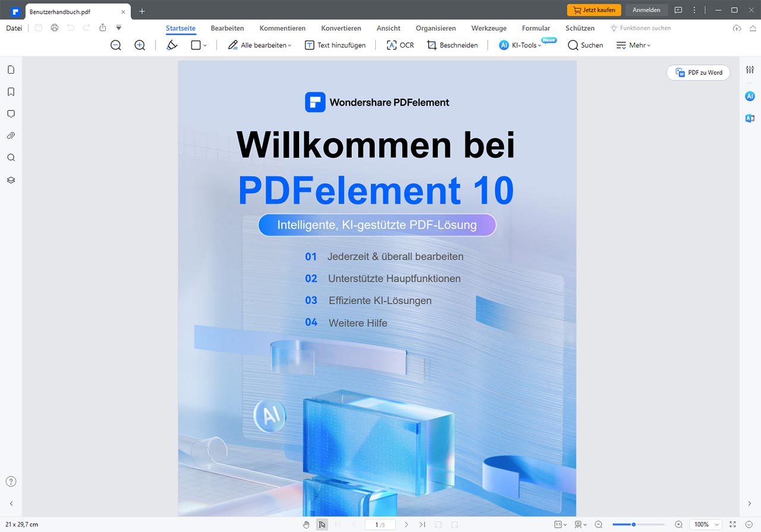Open the layers panel
The image size is (761, 532).
[x=11, y=180]
